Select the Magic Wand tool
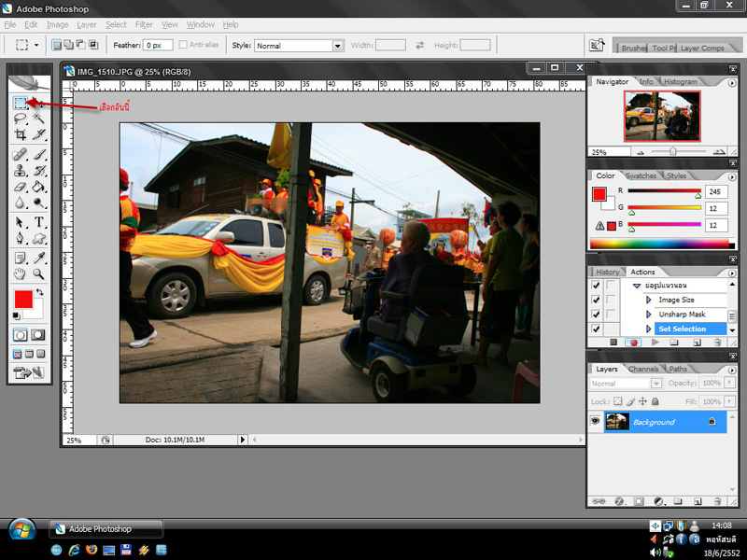The image size is (747, 560). pyautogui.click(x=38, y=119)
